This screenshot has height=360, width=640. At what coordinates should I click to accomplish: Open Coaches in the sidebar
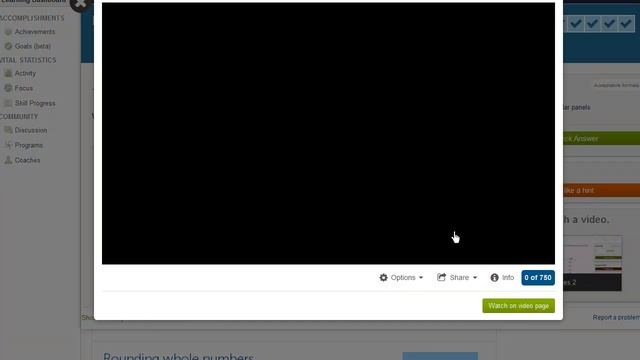tap(27, 160)
